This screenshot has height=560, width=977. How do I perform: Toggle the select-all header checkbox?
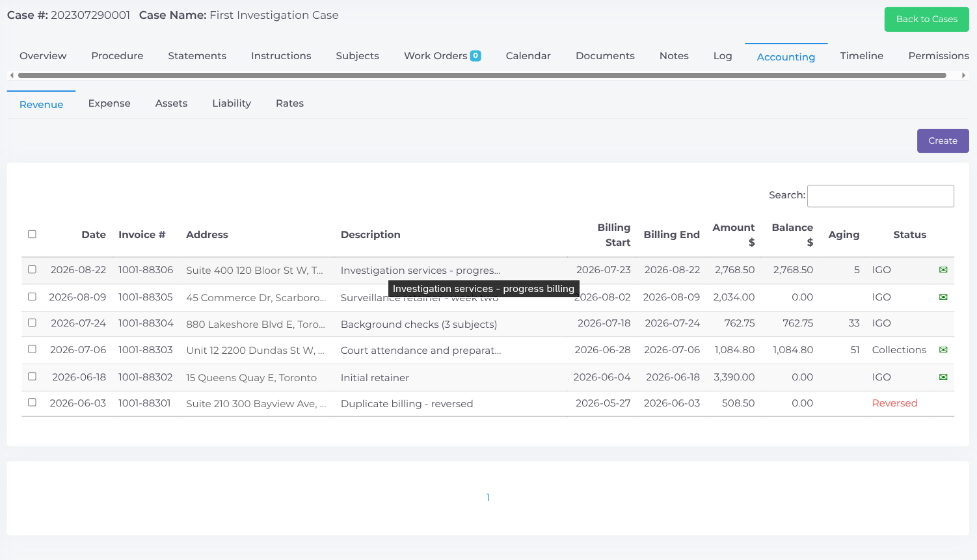point(32,234)
